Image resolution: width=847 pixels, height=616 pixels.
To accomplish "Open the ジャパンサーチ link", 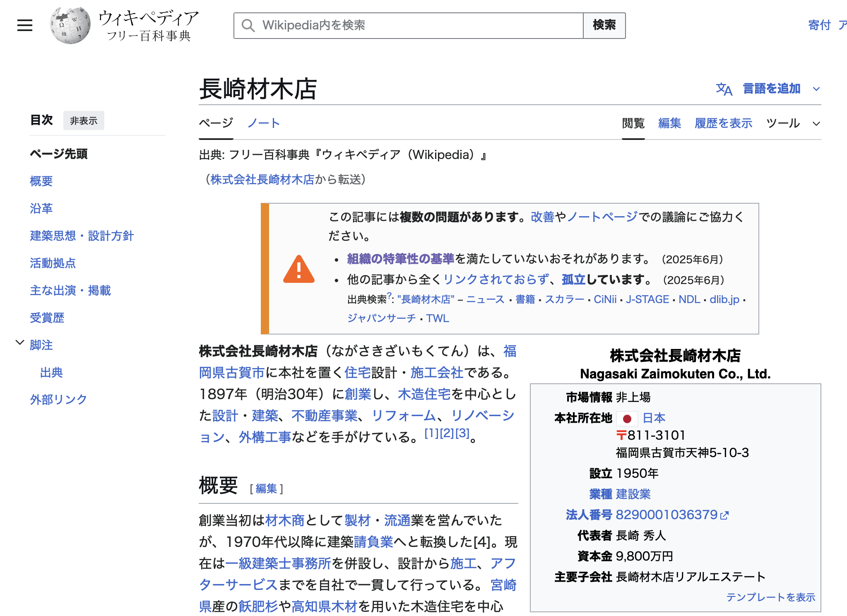I will click(x=381, y=318).
